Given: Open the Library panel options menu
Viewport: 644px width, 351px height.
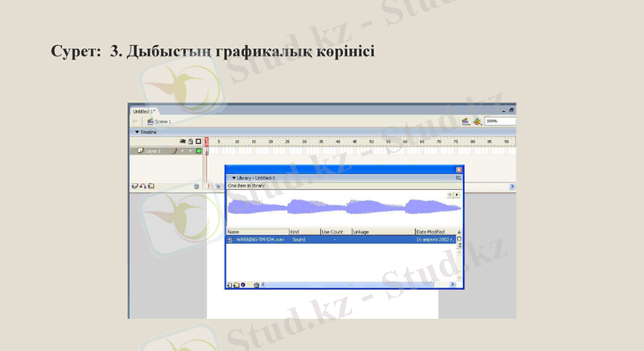Looking at the screenshot, I should click(458, 178).
